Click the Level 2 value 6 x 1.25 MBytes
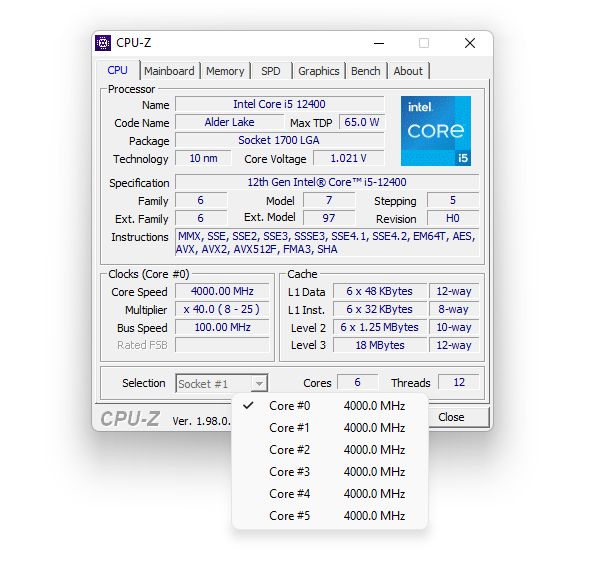Viewport: 600px width, 570px height. [x=380, y=327]
